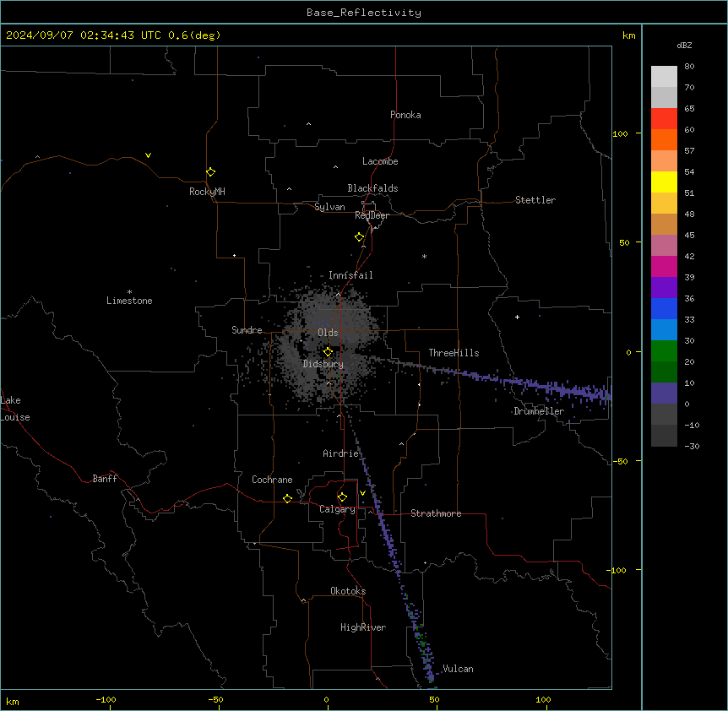Image resolution: width=728 pixels, height=711 pixels.
Task: Click the -30 value on the dBZ legend
Action: click(692, 447)
